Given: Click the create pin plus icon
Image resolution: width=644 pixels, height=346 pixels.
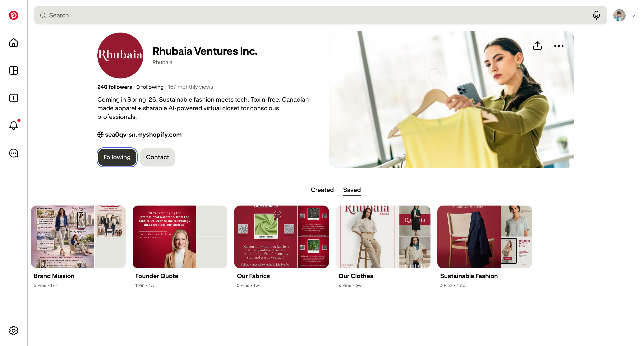Looking at the screenshot, I should pos(13,98).
